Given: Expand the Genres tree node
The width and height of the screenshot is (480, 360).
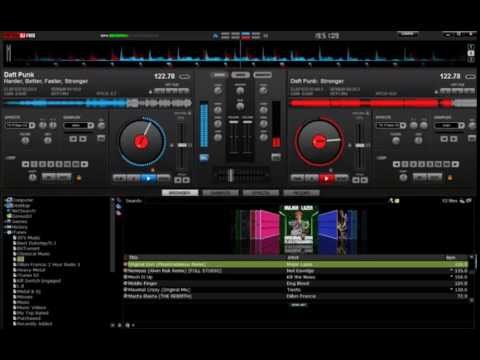Looking at the screenshot, I should pyautogui.click(x=5, y=222).
